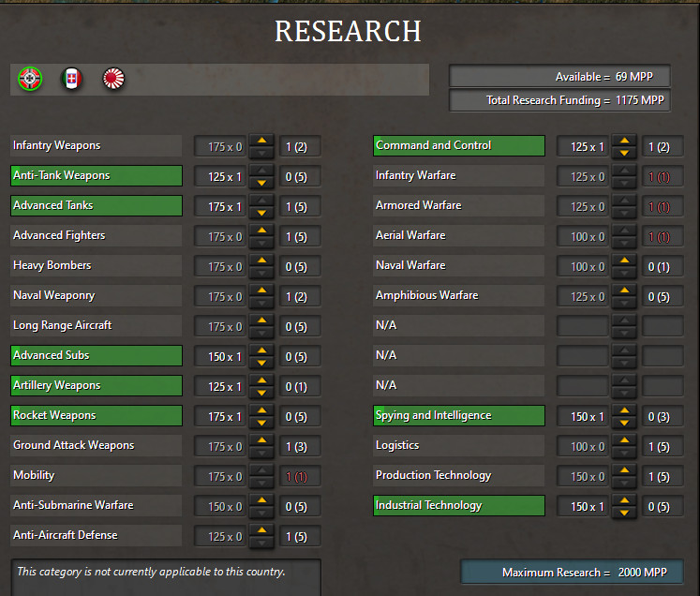
Task: Select the Command and Control category
Action: point(459,145)
